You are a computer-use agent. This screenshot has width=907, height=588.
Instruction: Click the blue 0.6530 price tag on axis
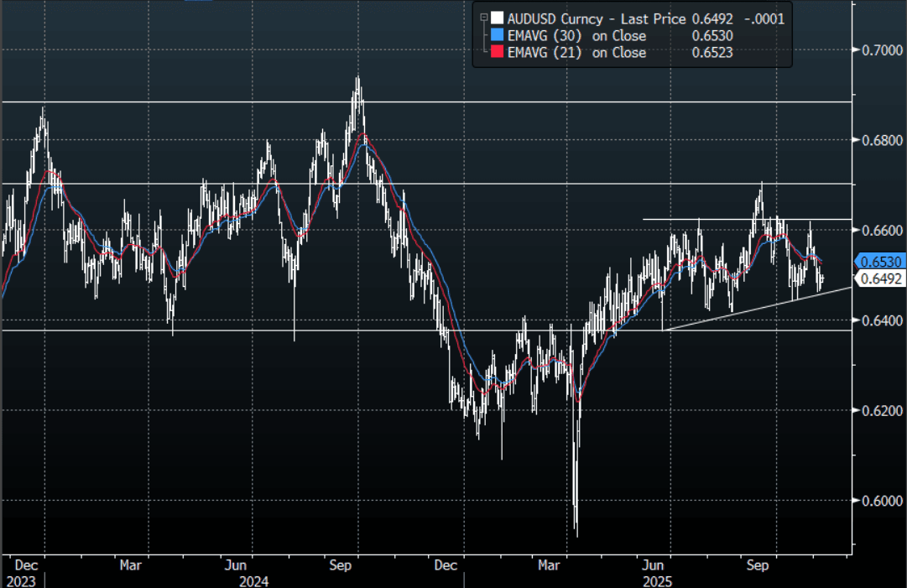tap(878, 261)
